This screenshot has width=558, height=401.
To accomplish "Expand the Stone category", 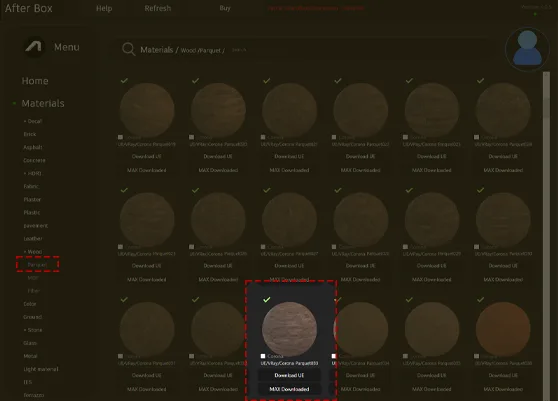I will click(x=33, y=330).
